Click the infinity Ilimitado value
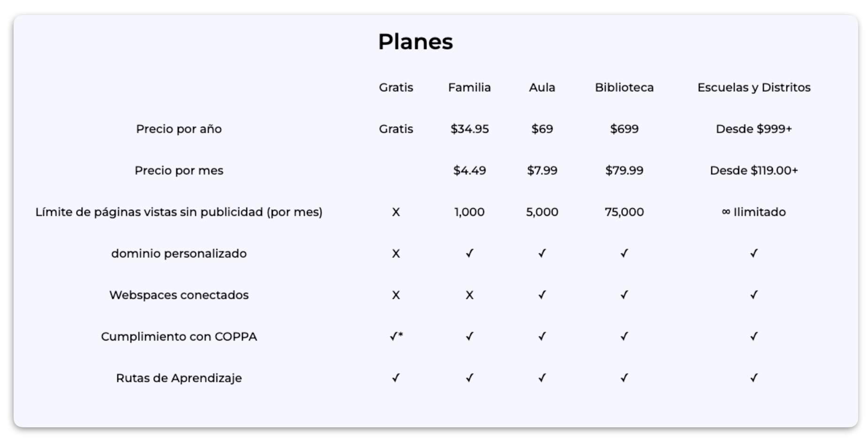868x440 pixels. tap(754, 212)
